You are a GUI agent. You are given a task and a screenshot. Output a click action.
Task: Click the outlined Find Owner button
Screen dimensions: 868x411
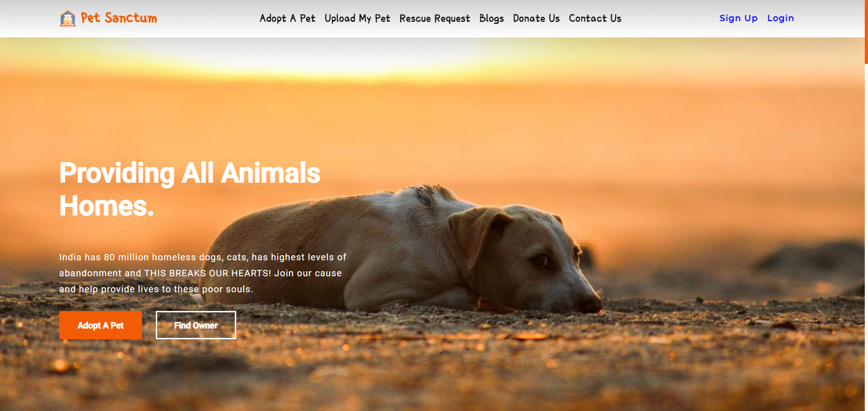[196, 325]
